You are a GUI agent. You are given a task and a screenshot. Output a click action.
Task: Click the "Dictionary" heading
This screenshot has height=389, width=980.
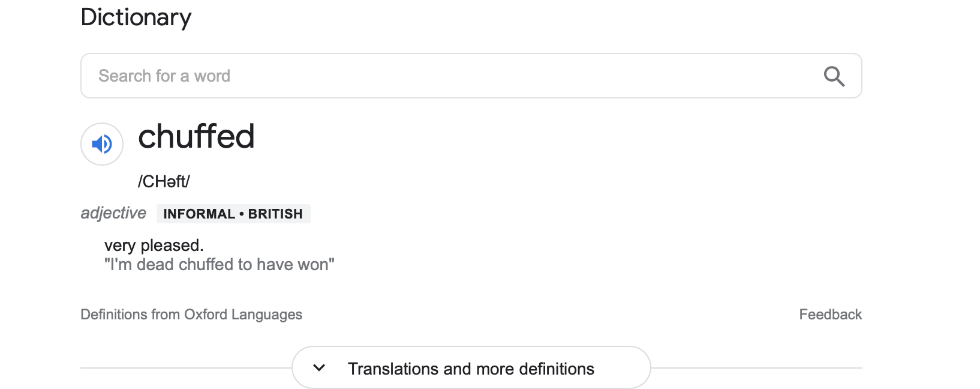[136, 17]
